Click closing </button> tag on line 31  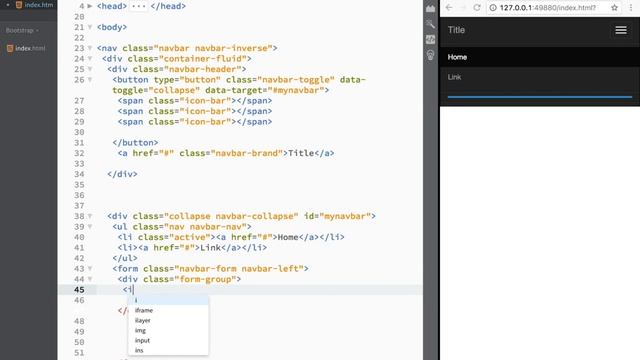coord(136,143)
